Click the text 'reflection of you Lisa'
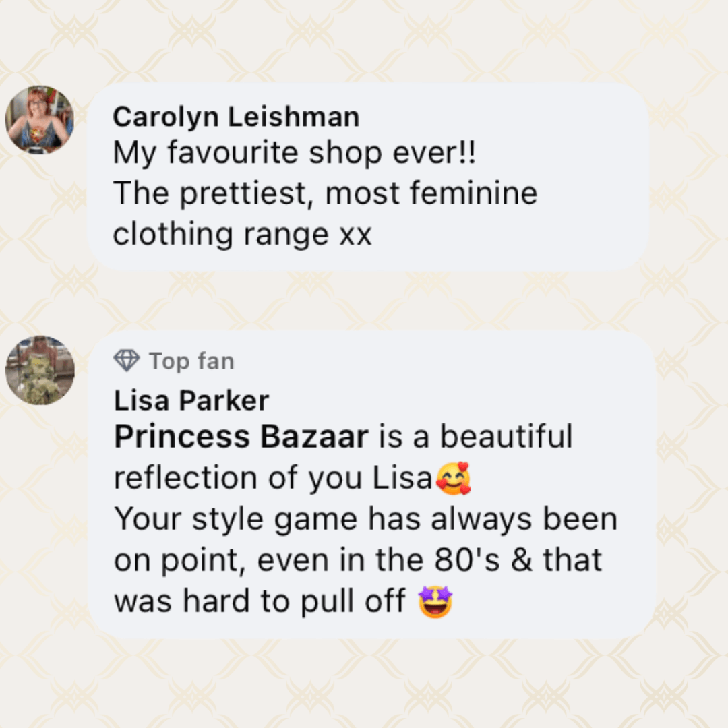The image size is (728, 728). coord(274,478)
